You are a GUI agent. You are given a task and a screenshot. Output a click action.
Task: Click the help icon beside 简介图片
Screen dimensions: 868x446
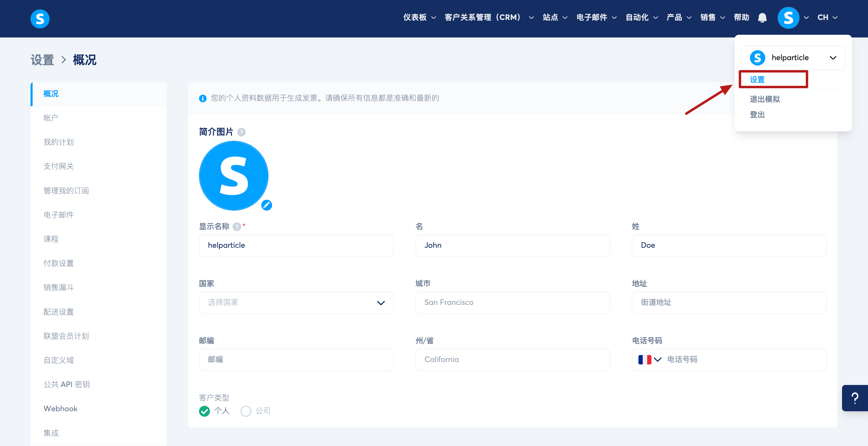pos(241,132)
